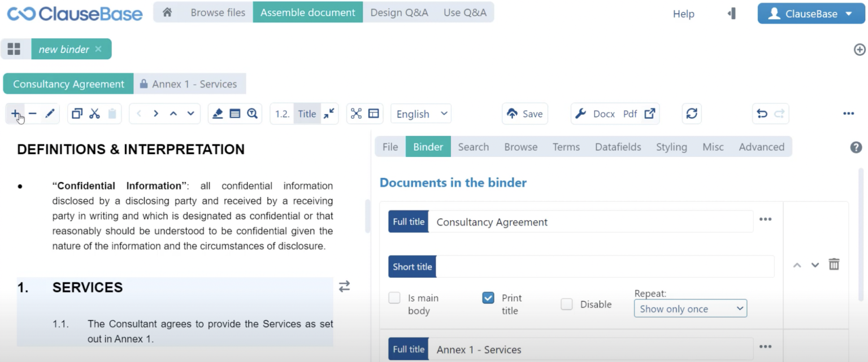Open the Repeat 'Show only once' dropdown
Viewport: 868px width, 362px height.
[690, 309]
